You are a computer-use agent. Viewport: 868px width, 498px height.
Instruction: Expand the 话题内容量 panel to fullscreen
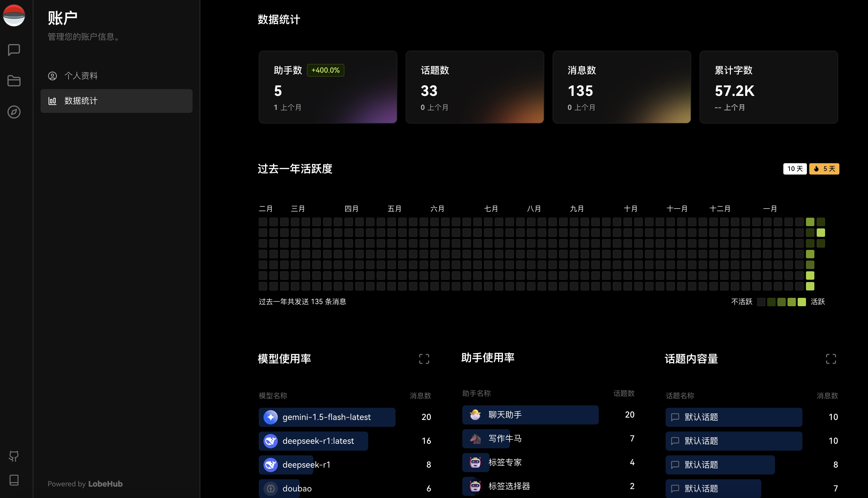tap(831, 359)
